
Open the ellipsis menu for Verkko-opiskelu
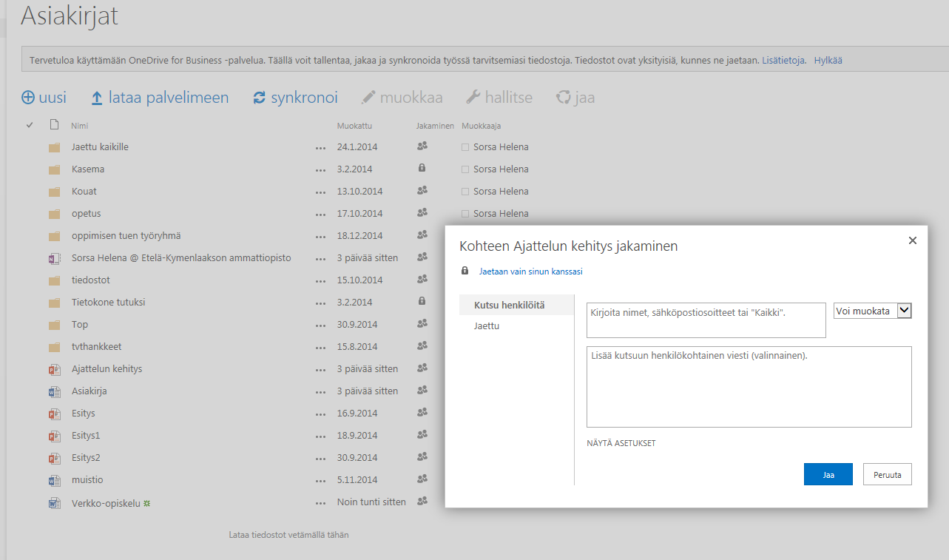(320, 503)
